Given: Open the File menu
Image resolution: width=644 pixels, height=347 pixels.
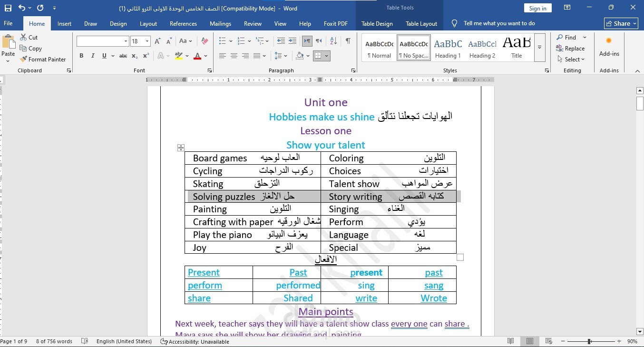Looking at the screenshot, I should coord(8,23).
